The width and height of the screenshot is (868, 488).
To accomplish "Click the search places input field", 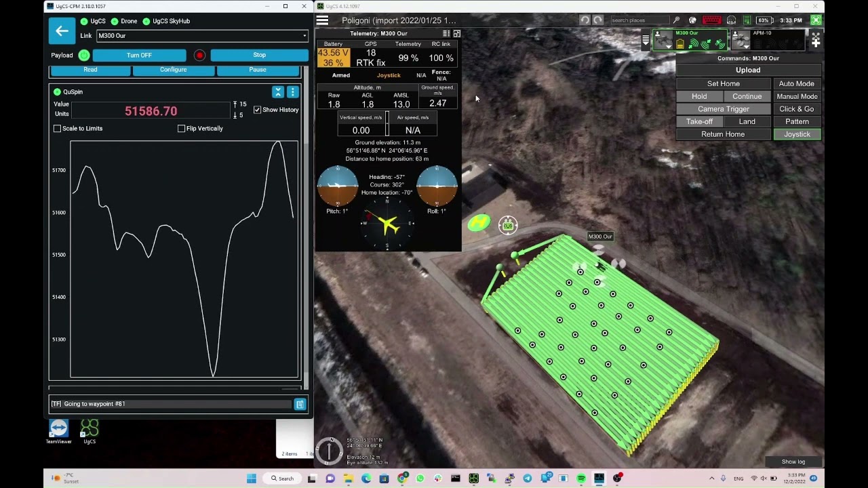I will click(x=640, y=20).
